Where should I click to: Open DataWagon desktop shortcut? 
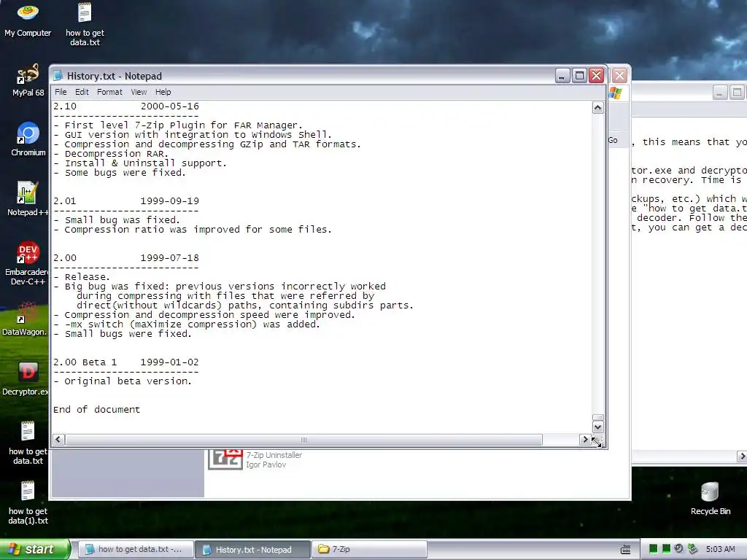coord(26,319)
